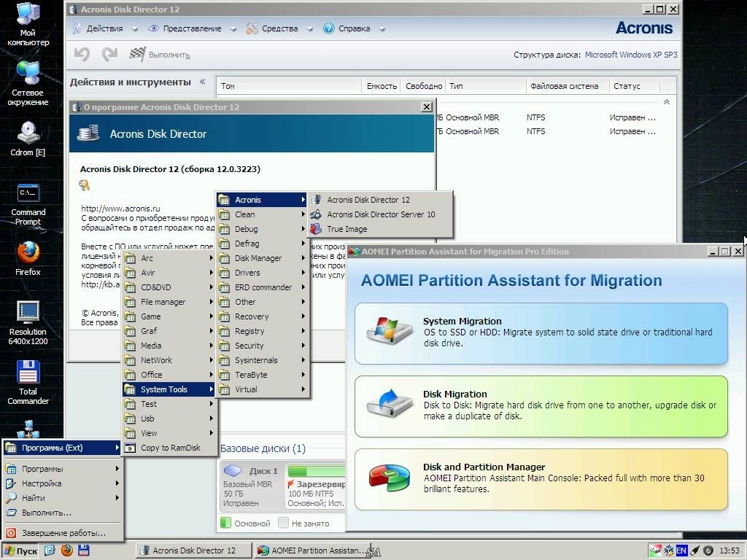Launch Firefox from the desktop icon
Screen dimensions: 747x560
click(28, 259)
